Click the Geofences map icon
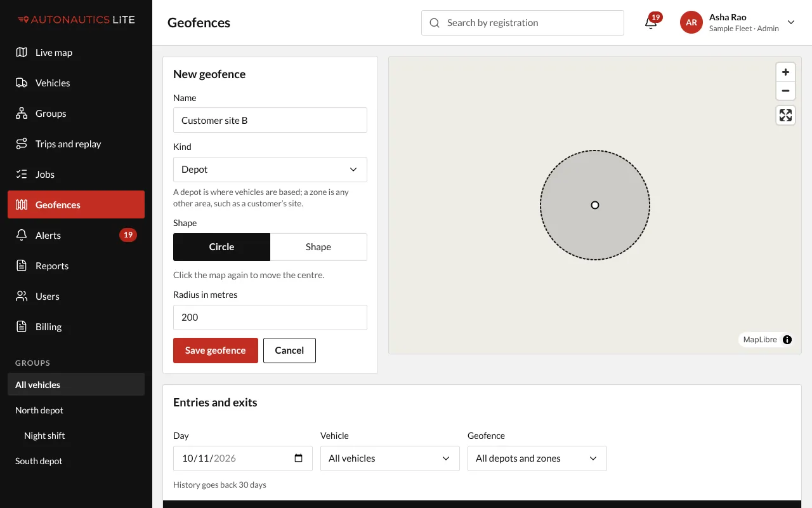 22,204
